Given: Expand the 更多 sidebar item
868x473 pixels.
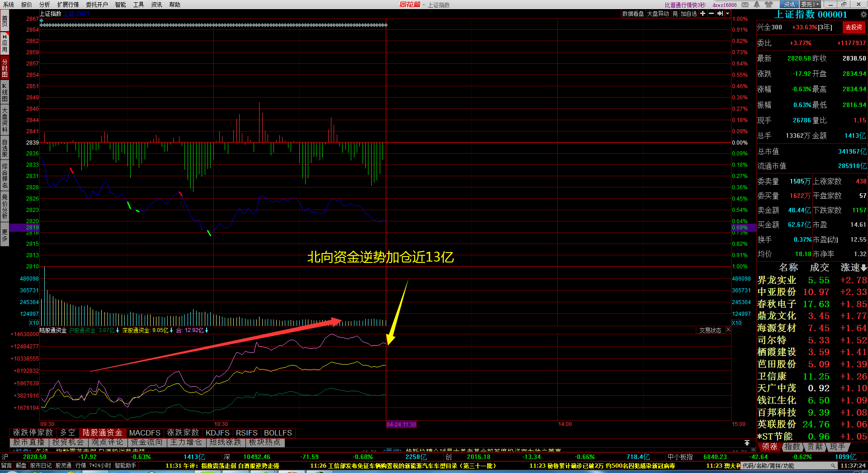Looking at the screenshot, I should (x=5, y=234).
